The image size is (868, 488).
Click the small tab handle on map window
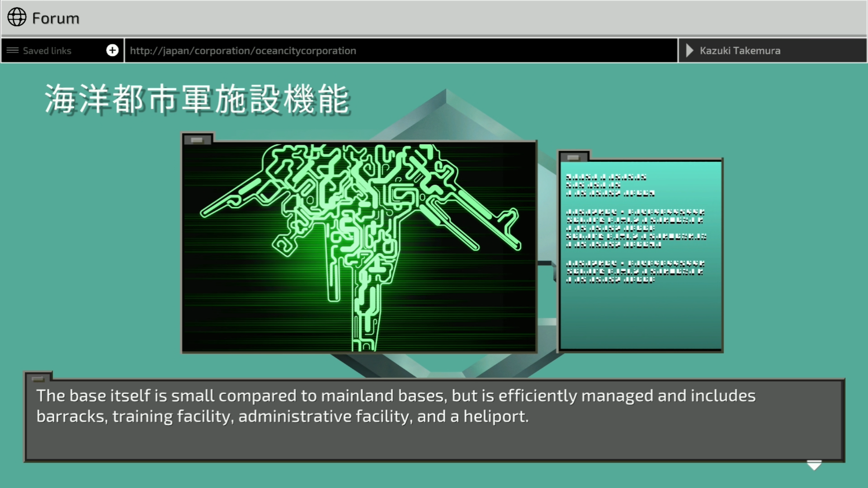(197, 140)
